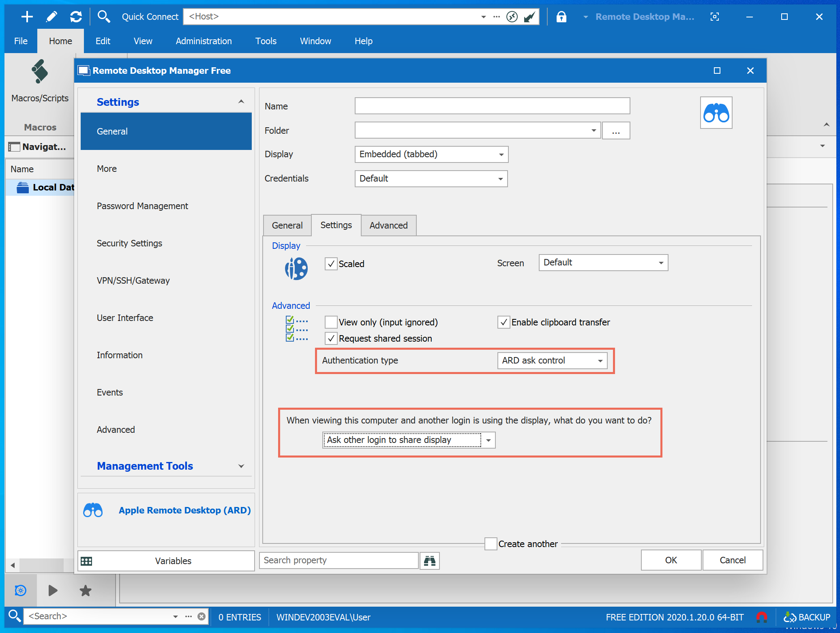
Task: Switch to the Advanced tab
Action: [388, 225]
